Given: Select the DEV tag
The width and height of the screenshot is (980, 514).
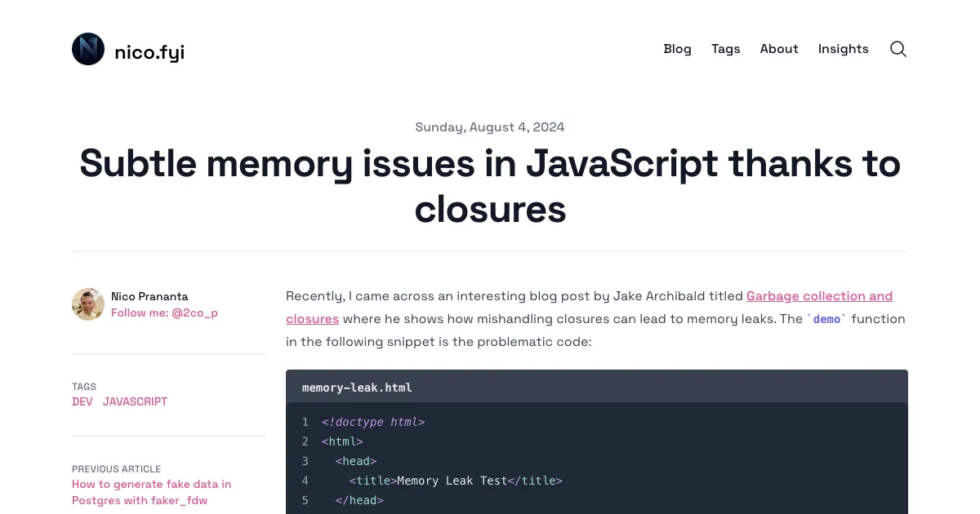Looking at the screenshot, I should click(82, 401).
